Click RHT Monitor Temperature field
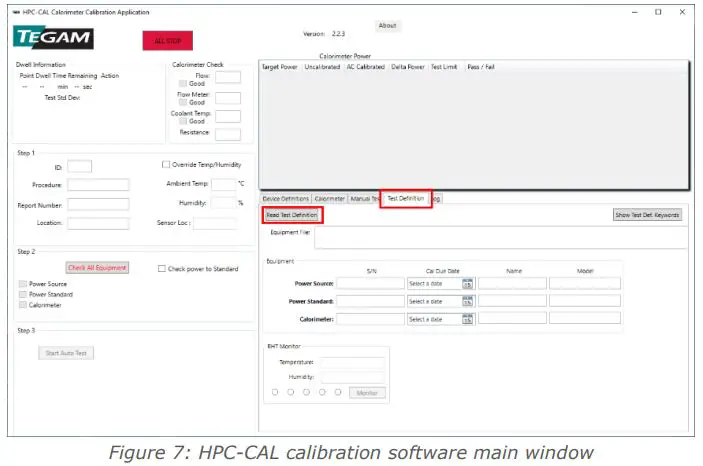This screenshot has width=703, height=466. [352, 362]
